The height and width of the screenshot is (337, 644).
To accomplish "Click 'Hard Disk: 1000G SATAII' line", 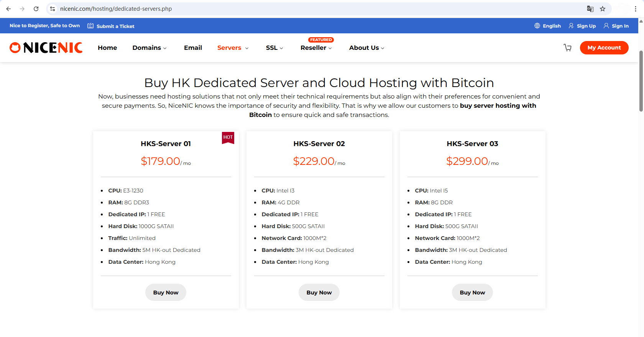I will point(141,226).
